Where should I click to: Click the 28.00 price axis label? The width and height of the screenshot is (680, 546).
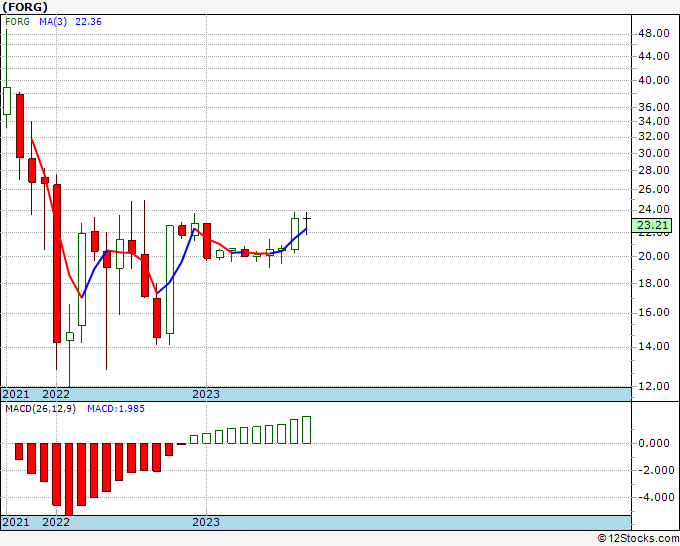(654, 170)
